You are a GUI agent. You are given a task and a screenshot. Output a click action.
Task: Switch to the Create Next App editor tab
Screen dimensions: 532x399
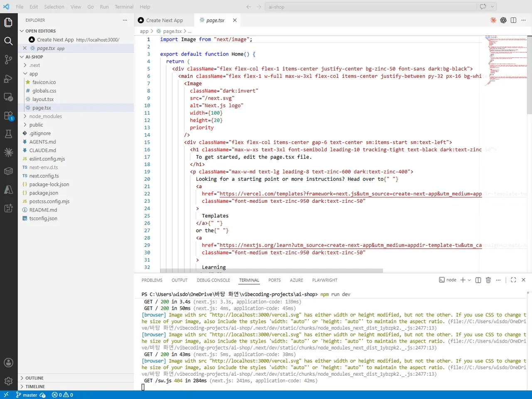pos(164,20)
